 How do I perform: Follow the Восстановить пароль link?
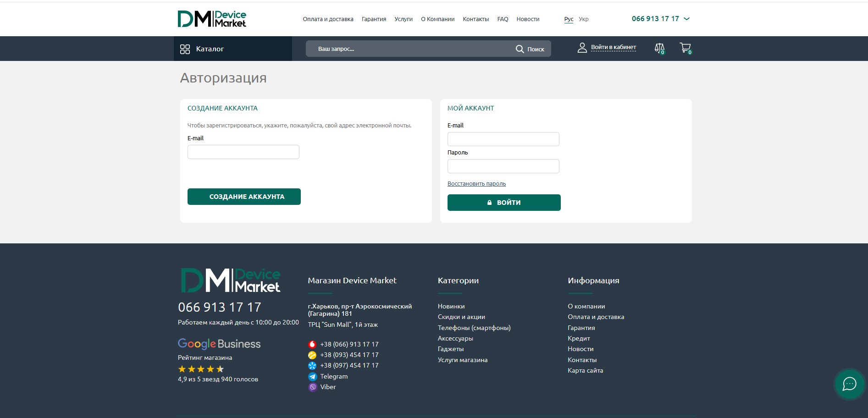(476, 184)
